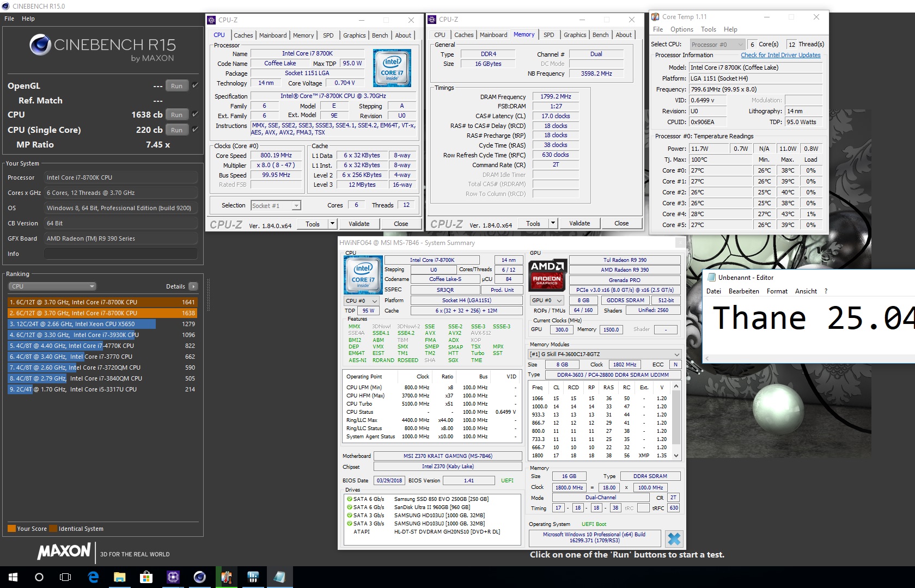Image resolution: width=915 pixels, height=588 pixels.
Task: Click the Core Temp title bar icon
Action: coord(656,17)
